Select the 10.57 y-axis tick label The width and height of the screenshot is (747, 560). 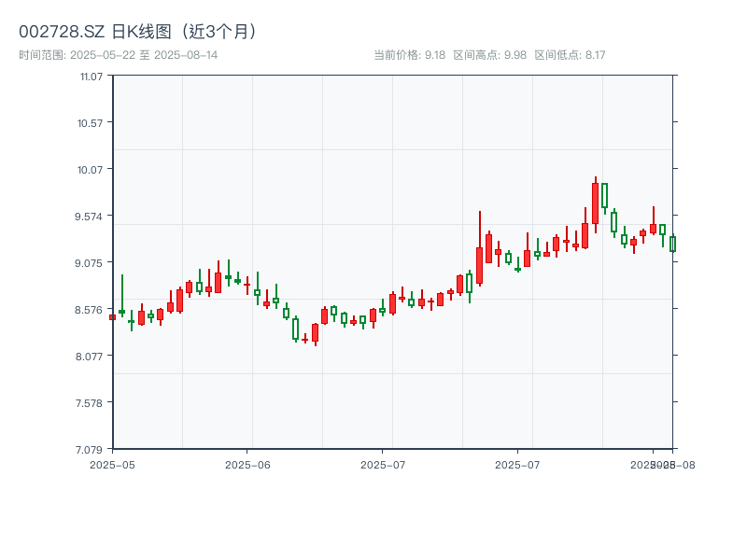(91, 122)
